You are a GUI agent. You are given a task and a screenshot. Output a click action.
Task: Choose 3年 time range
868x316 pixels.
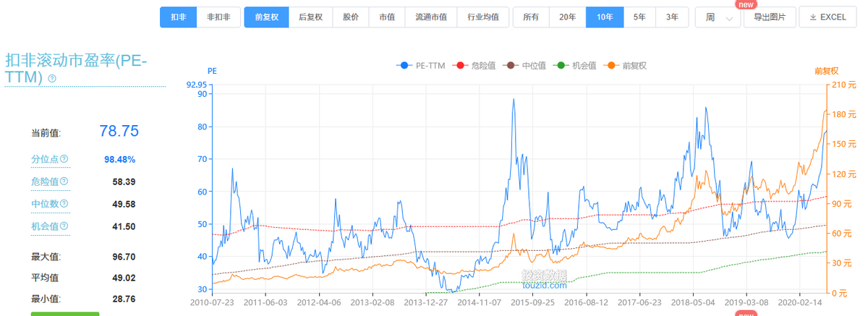[673, 17]
